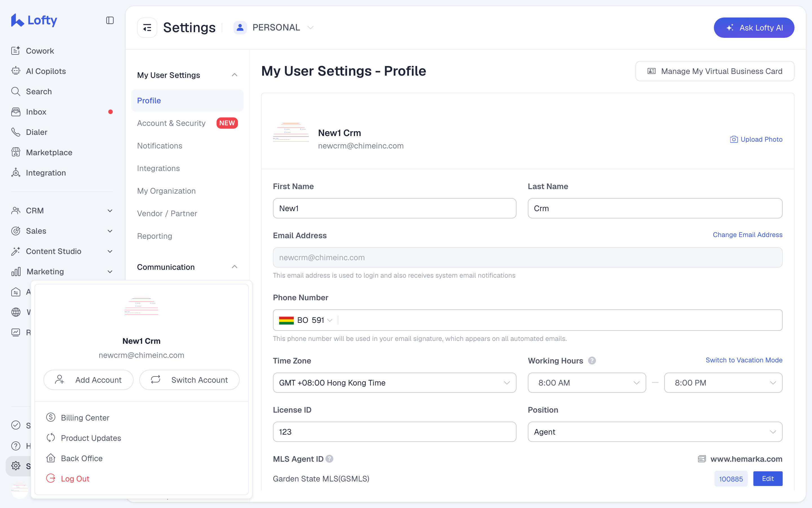Click Change Email Address link
This screenshot has width=812, height=508.
748,235
